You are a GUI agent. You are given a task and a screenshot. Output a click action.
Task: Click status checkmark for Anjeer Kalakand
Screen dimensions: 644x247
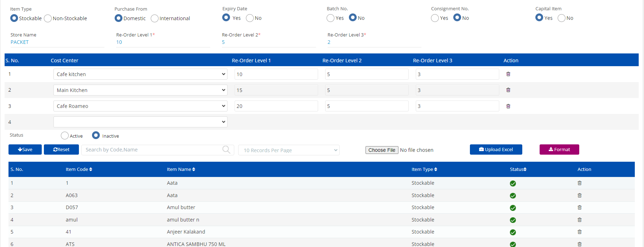click(x=513, y=232)
